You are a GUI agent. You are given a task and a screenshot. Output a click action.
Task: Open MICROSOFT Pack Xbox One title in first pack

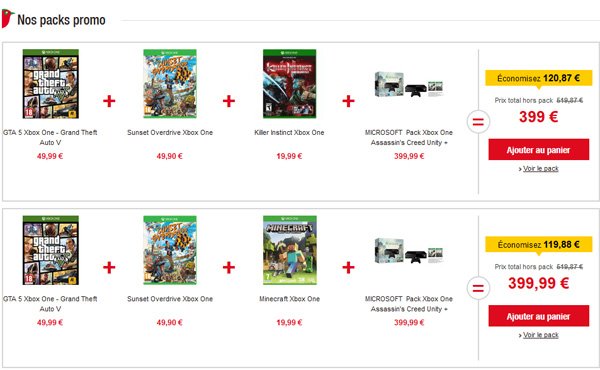point(409,137)
